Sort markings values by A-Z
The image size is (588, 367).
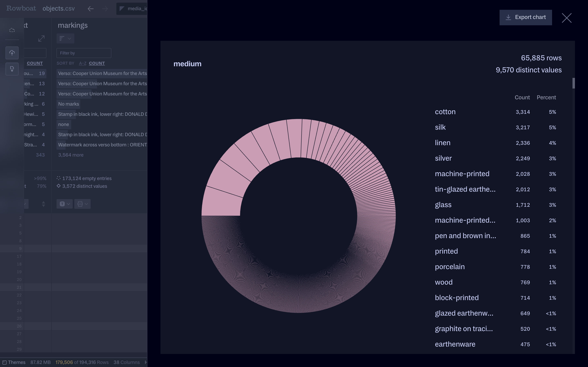(x=83, y=63)
